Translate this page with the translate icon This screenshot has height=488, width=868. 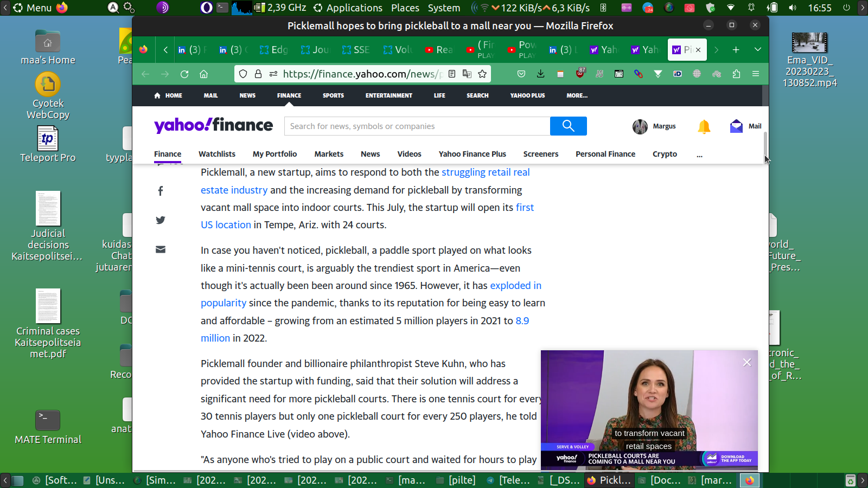(x=467, y=74)
